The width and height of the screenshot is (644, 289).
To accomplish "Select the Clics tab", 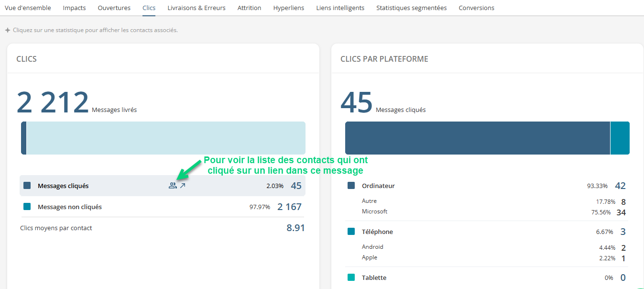I will [x=149, y=8].
